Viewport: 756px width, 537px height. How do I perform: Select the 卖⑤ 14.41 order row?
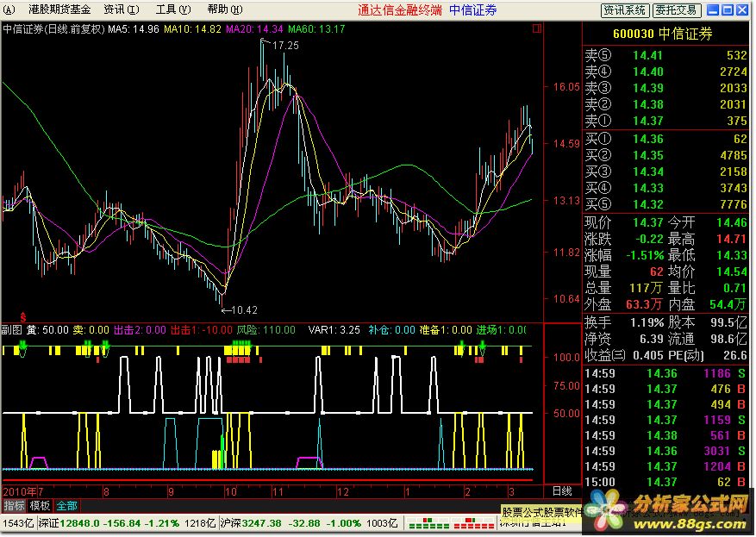665,55
